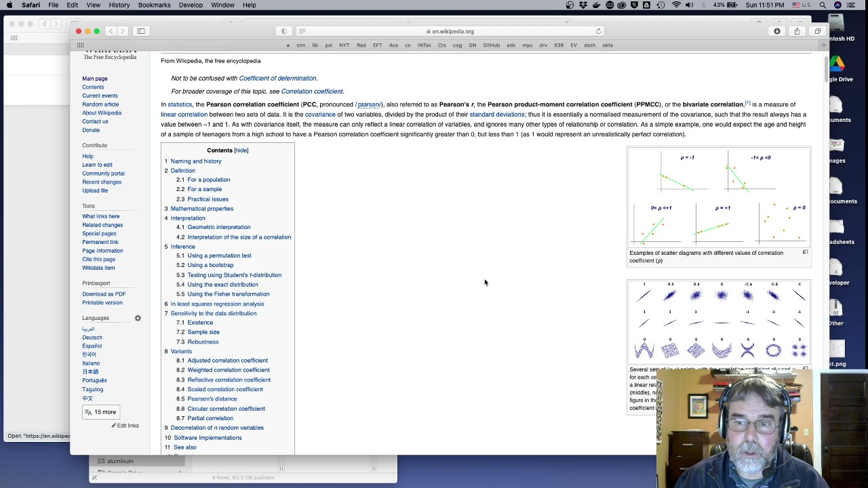Select 'aluminum' in the Finder window behind
The height and width of the screenshot is (488, 868).
pyautogui.click(x=120, y=461)
